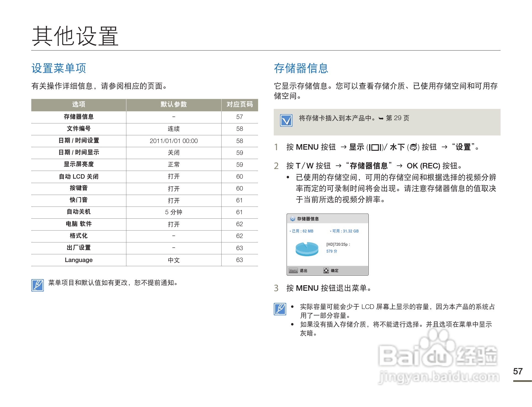The height and width of the screenshot is (407, 532).
Task: Click the default value 2011/01/01 00:00
Action: pyautogui.click(x=174, y=141)
